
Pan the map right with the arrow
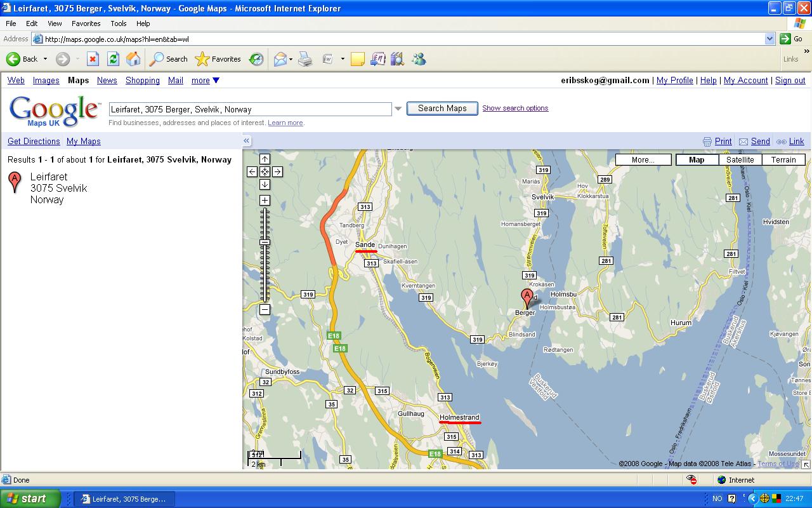(x=277, y=171)
